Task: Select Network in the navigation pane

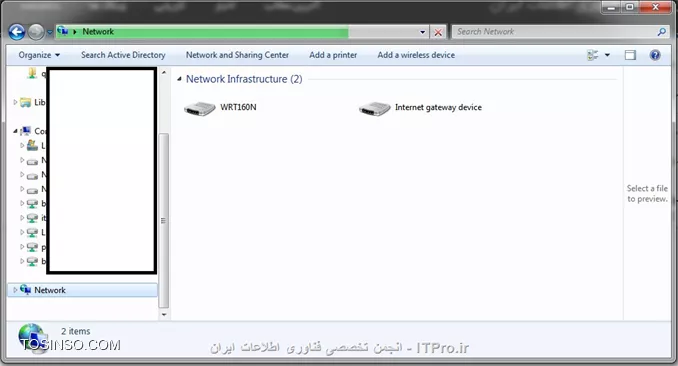Action: (x=83, y=290)
